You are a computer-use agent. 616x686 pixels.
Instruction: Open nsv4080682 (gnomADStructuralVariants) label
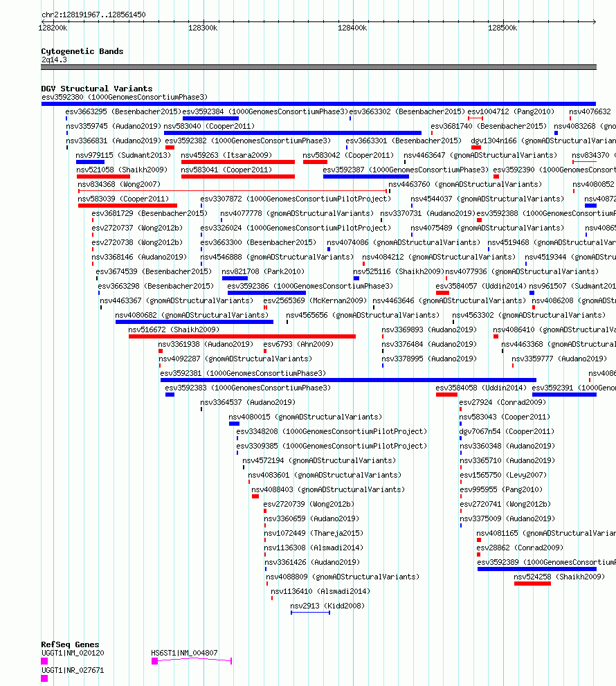click(x=192, y=315)
